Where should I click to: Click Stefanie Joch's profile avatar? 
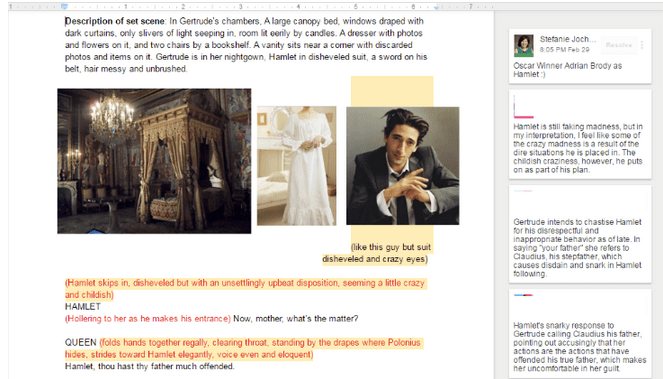point(523,45)
